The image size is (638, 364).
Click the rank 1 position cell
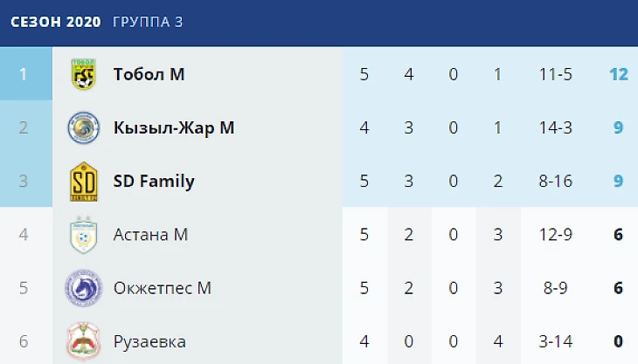[24, 75]
